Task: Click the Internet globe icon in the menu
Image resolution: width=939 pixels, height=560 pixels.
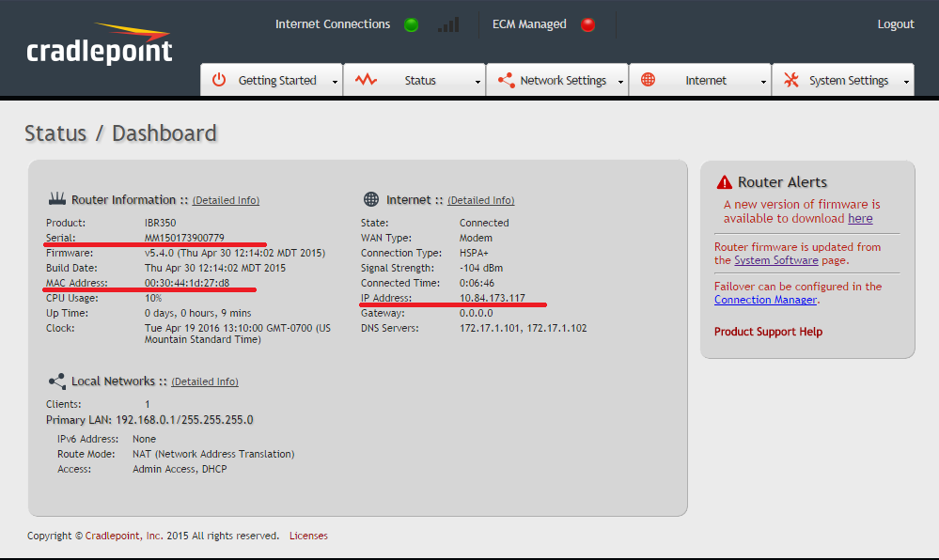Action: pos(648,80)
